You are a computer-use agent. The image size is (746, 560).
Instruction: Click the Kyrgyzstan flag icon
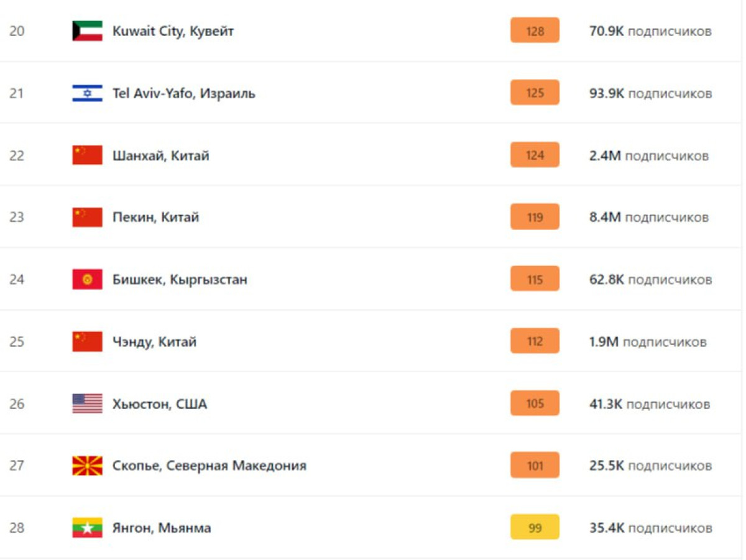click(87, 280)
